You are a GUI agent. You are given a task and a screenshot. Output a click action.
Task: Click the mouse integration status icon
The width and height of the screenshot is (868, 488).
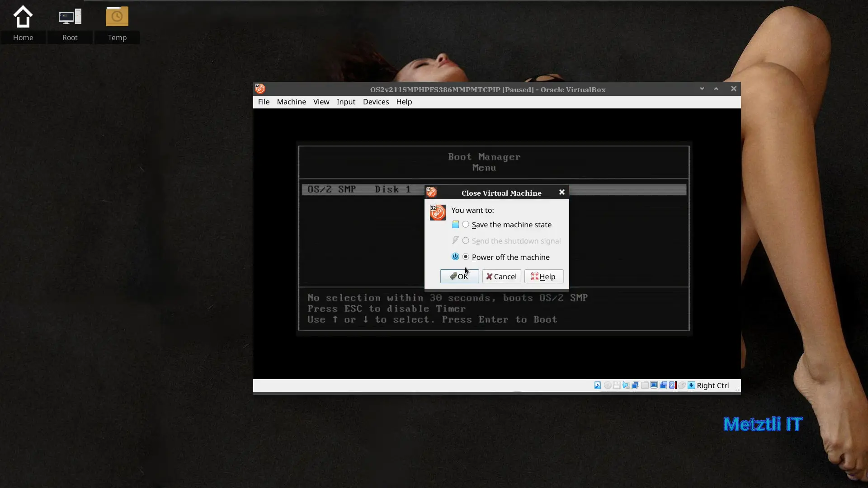pos(682,385)
